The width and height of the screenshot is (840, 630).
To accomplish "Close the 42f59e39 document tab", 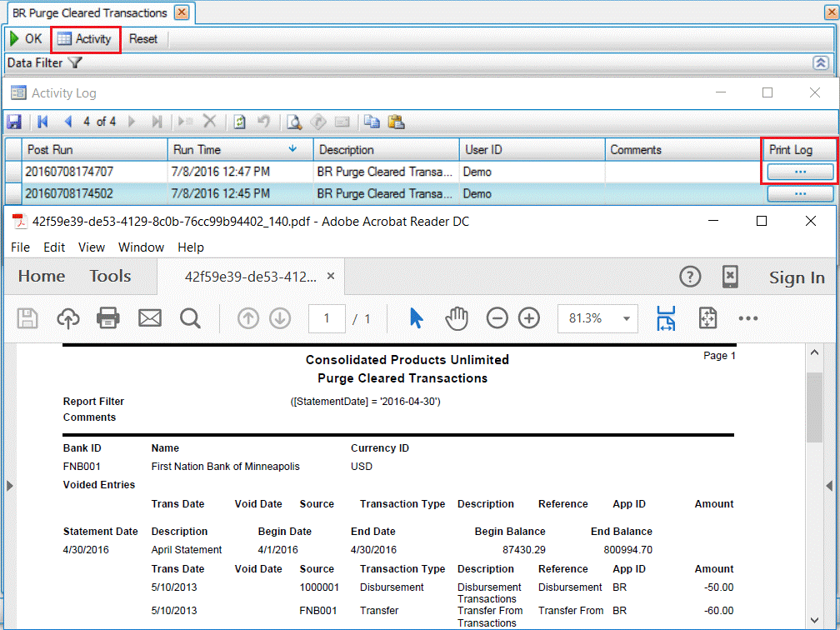I will click(x=331, y=276).
